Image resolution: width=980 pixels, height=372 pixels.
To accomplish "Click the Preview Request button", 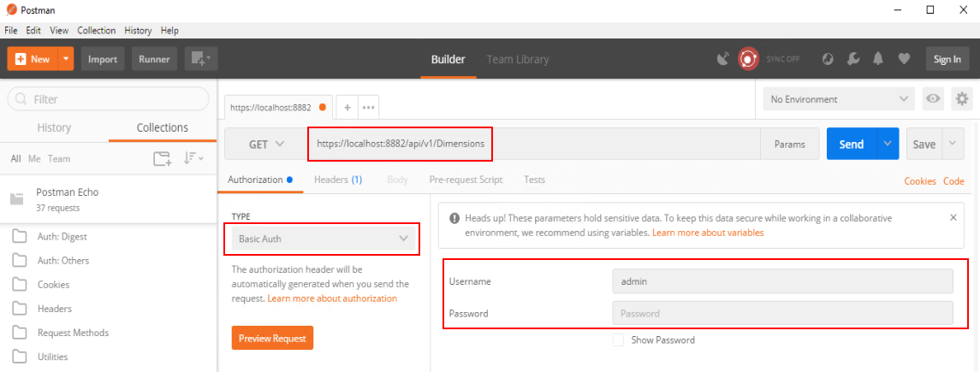I will coord(272,338).
